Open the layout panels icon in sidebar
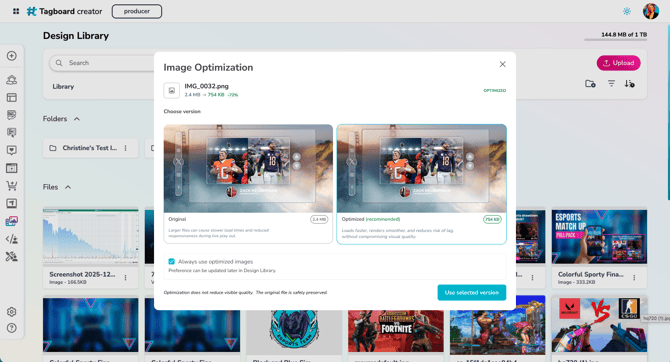670x362 pixels. 12,97
